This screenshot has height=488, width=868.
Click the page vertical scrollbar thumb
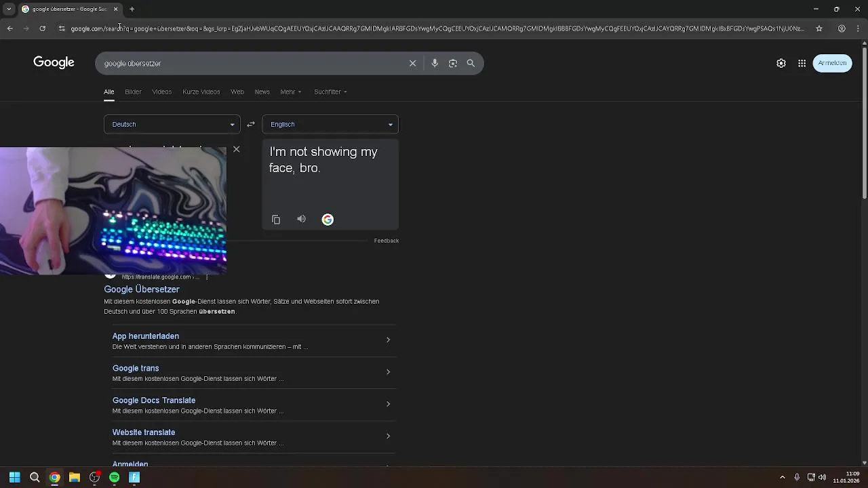pos(864,123)
